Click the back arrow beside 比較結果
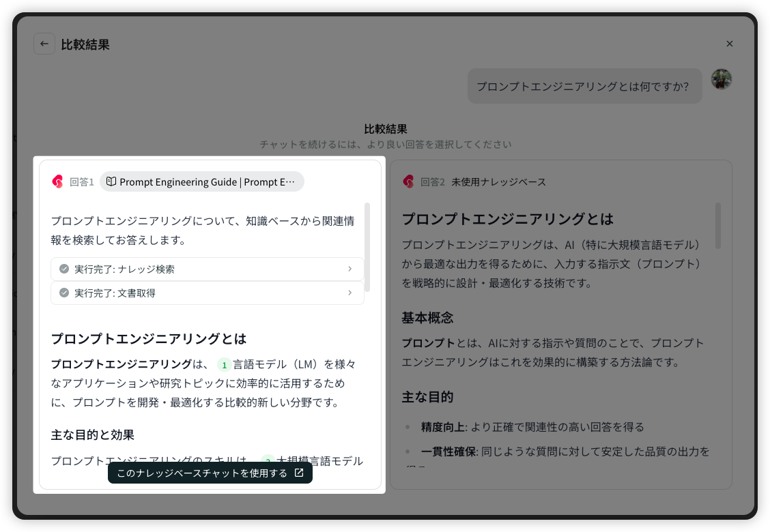Viewport: 770px width, 532px height. point(44,44)
